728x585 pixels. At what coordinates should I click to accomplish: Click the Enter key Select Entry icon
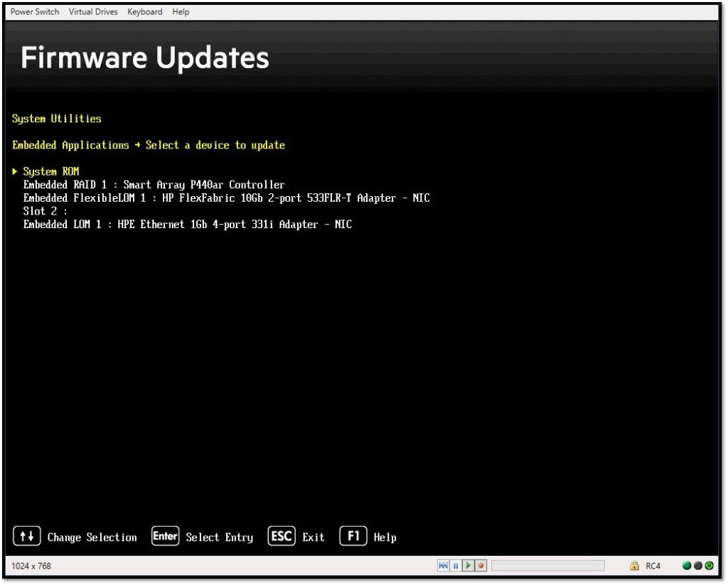[165, 537]
